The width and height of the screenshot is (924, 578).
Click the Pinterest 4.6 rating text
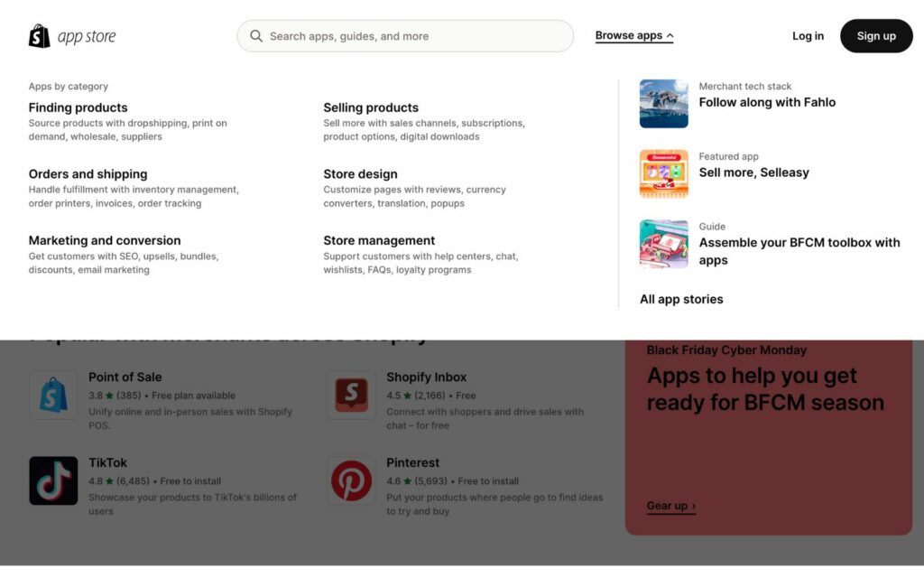coord(452,481)
